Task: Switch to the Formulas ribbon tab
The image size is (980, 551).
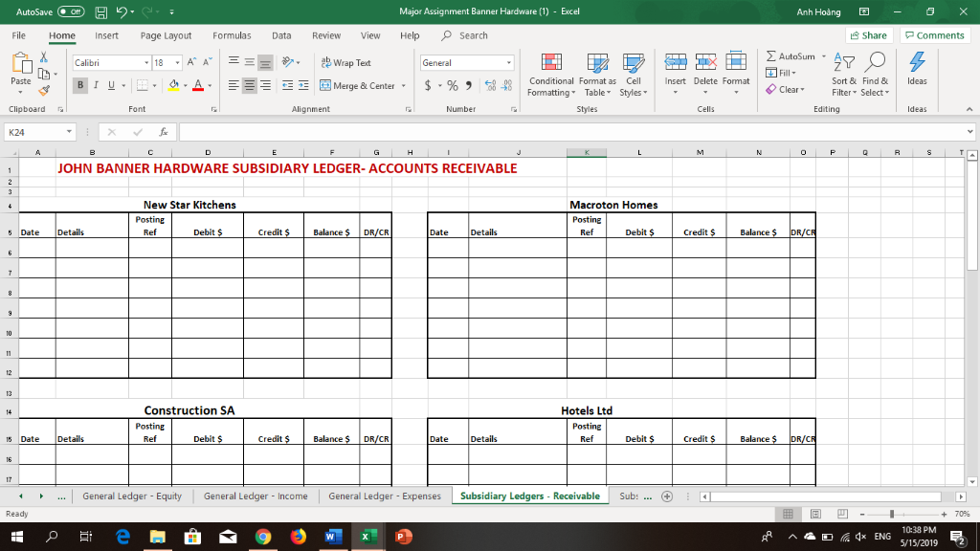Action: pos(232,35)
